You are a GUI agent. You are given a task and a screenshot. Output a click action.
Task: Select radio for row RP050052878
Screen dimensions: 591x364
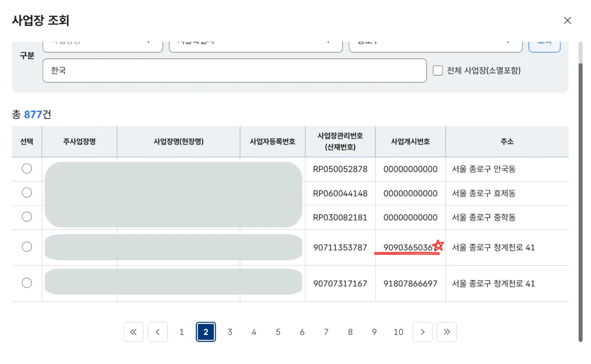pyautogui.click(x=27, y=169)
